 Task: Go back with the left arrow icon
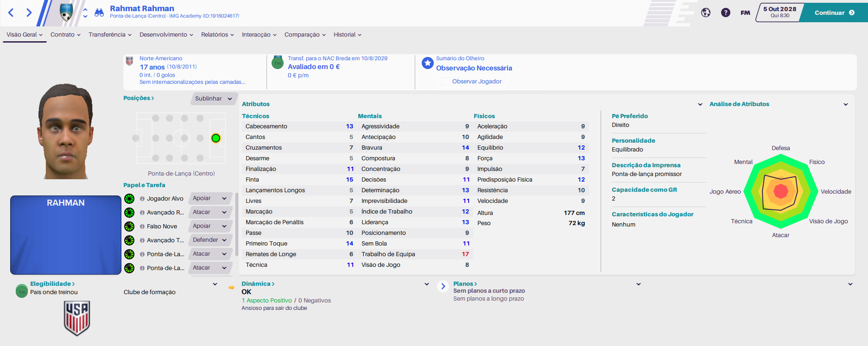[x=11, y=13]
